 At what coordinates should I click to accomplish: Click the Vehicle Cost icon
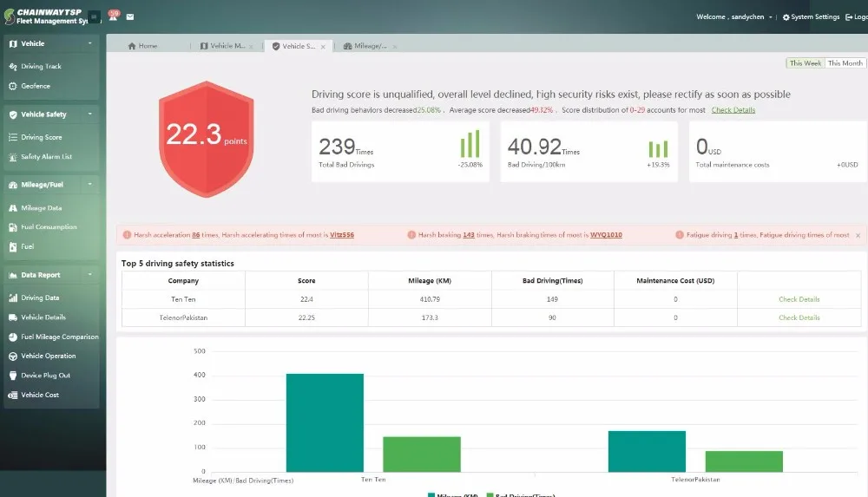point(13,396)
